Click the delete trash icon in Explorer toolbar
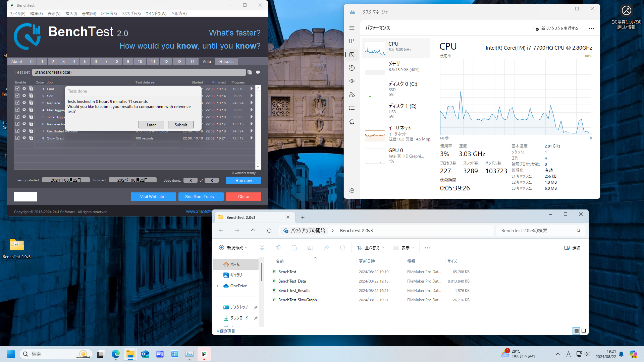Screen dimensions: 644x362 pos(342,248)
